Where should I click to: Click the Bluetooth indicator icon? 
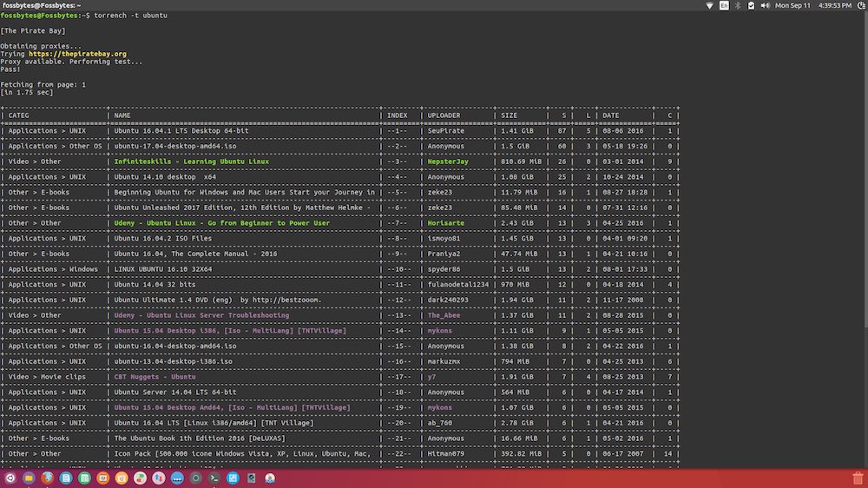click(x=738, y=6)
